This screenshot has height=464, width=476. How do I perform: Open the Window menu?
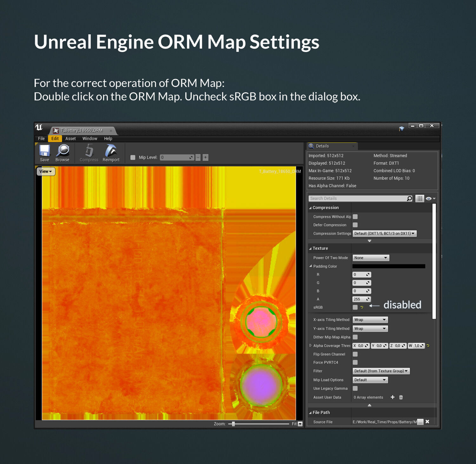point(90,139)
